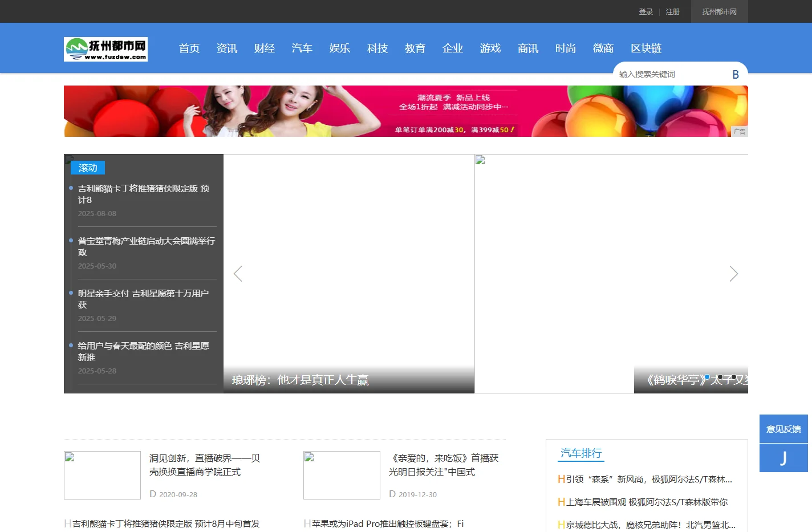This screenshot has width=812, height=532.
Task: Click date 2025-08-08 in scroll list
Action: point(97,213)
